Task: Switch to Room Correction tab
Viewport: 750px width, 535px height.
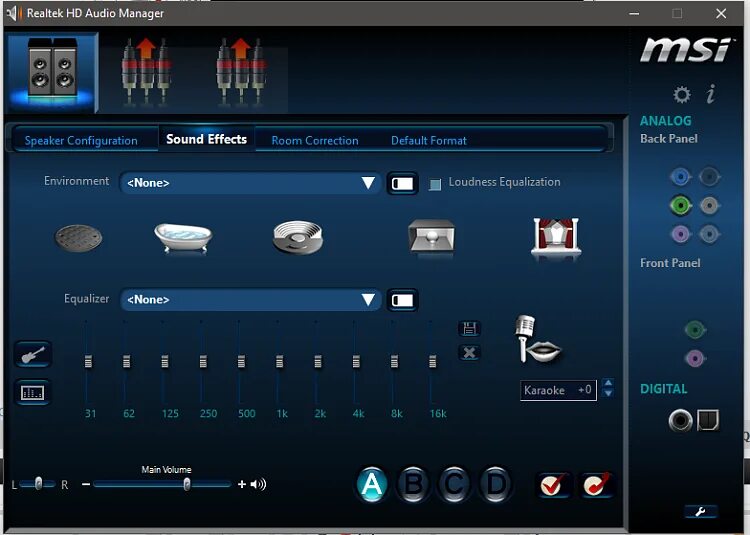Action: tap(315, 141)
